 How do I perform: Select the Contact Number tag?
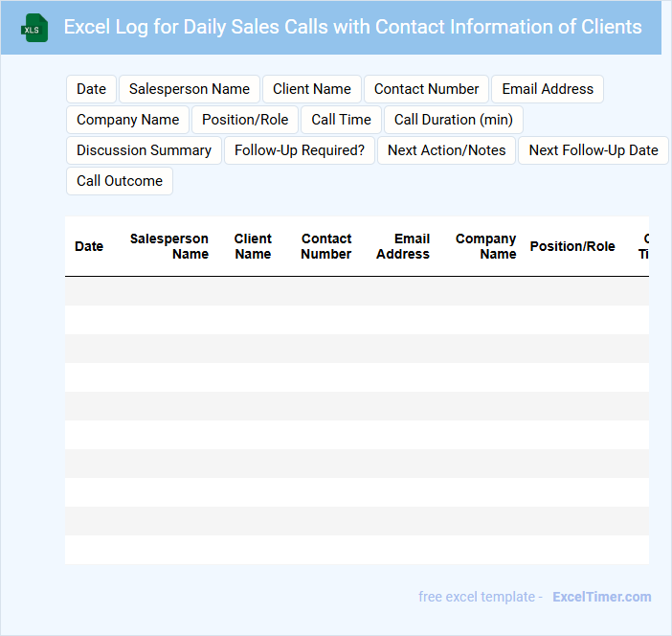point(426,89)
